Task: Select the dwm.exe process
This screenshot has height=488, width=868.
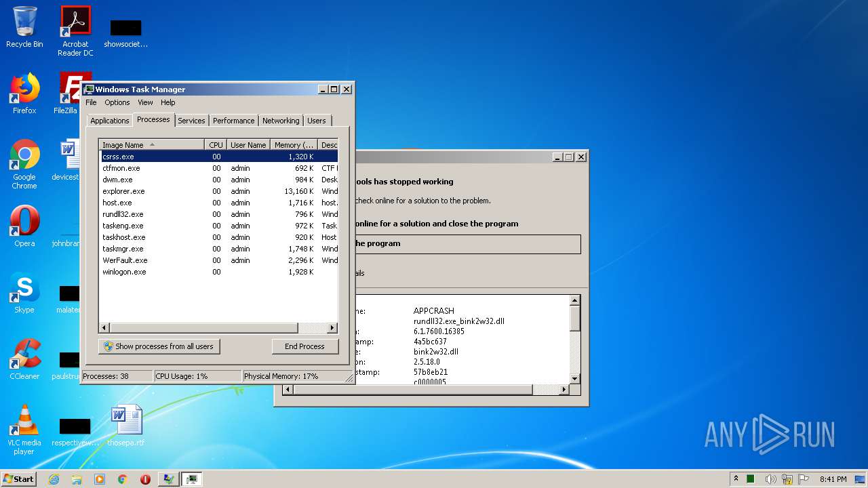Action: click(218, 180)
